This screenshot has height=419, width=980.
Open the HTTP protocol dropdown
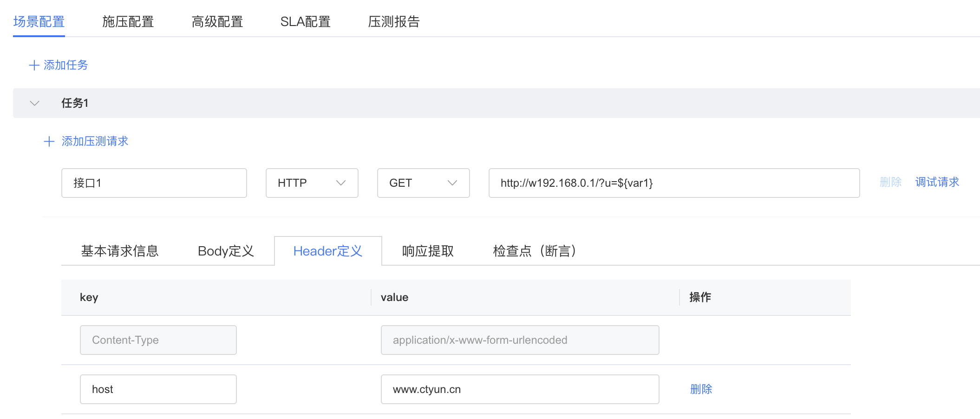click(312, 183)
